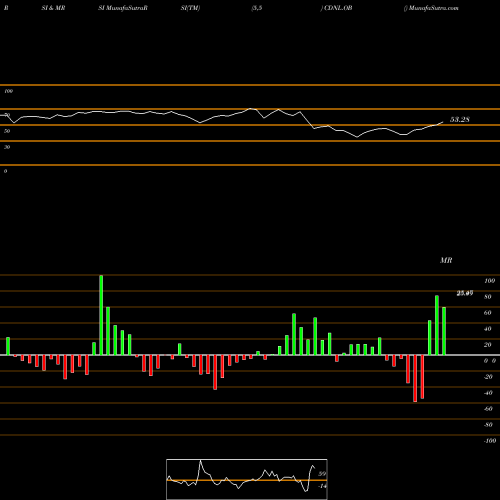
Task: Click the peak spike in mini chart
Action: point(200,461)
